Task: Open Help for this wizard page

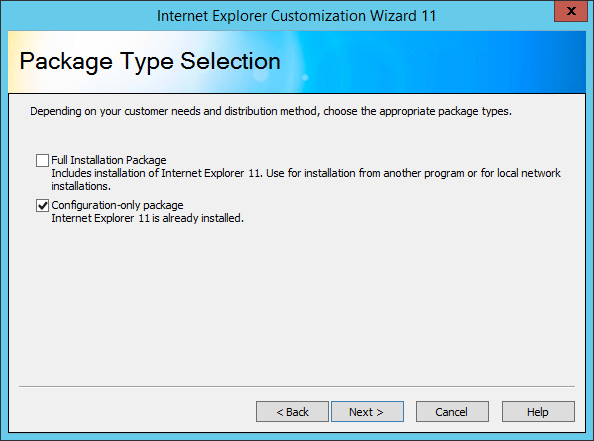Action: 538,411
